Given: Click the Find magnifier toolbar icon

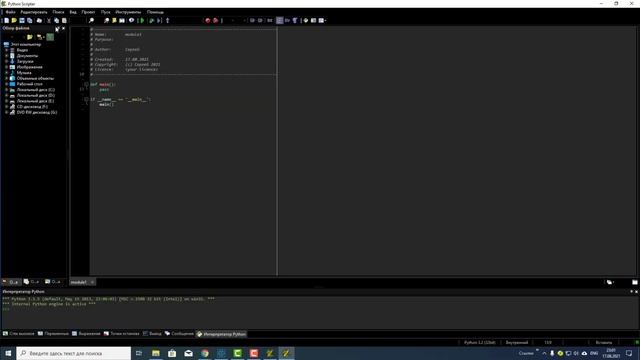Looking at the screenshot, I should click(x=91, y=20).
